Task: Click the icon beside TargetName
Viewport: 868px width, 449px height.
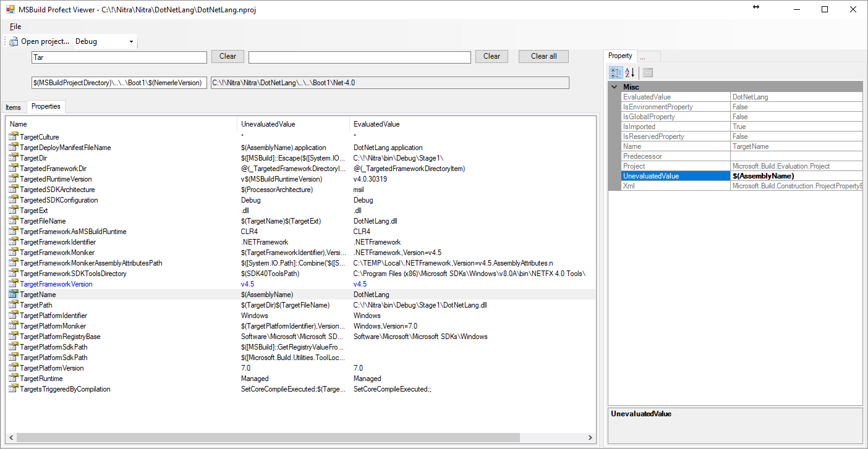Action: [x=14, y=295]
